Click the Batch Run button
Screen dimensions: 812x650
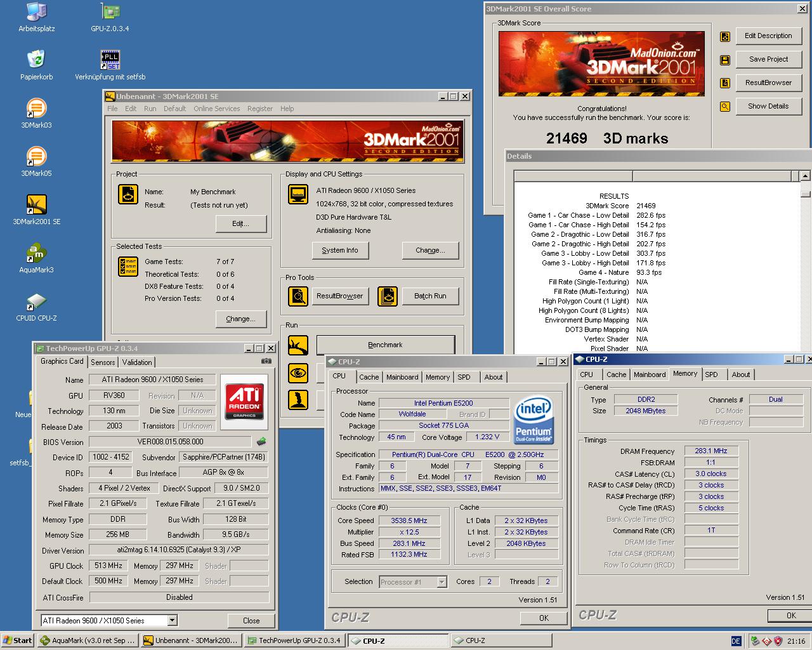pos(430,296)
